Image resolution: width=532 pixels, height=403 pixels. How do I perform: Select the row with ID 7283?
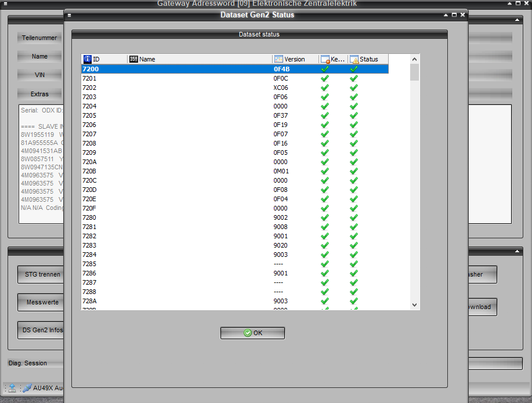(235, 245)
